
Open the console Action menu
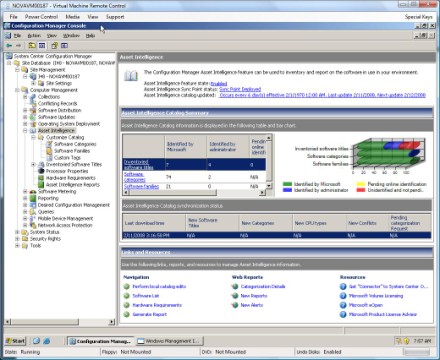click(34, 35)
